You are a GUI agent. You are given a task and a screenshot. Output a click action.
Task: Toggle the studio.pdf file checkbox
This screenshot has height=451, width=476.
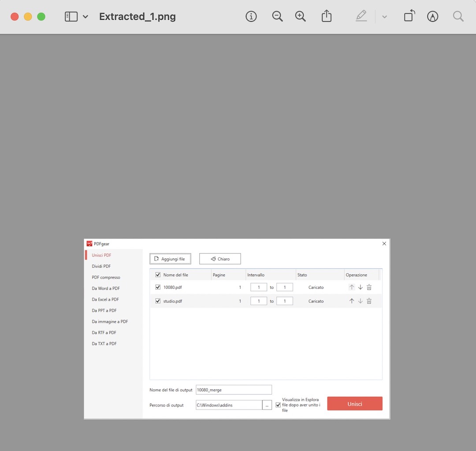(x=158, y=301)
